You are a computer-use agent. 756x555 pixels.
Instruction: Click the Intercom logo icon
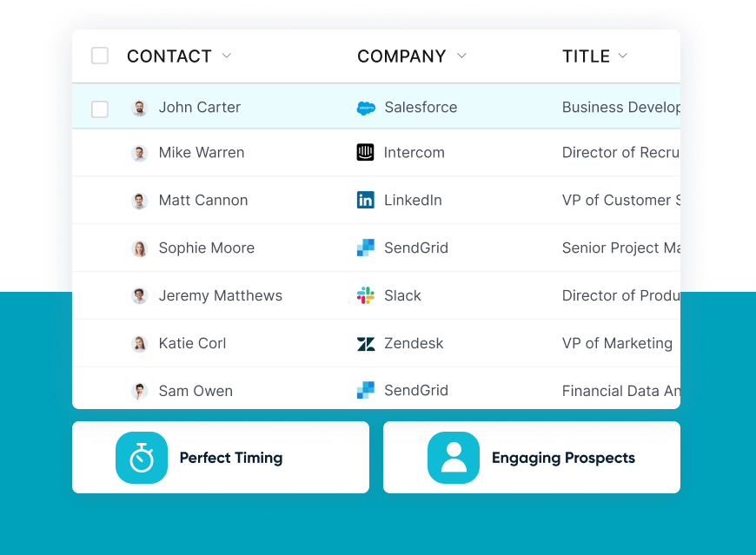click(x=366, y=153)
